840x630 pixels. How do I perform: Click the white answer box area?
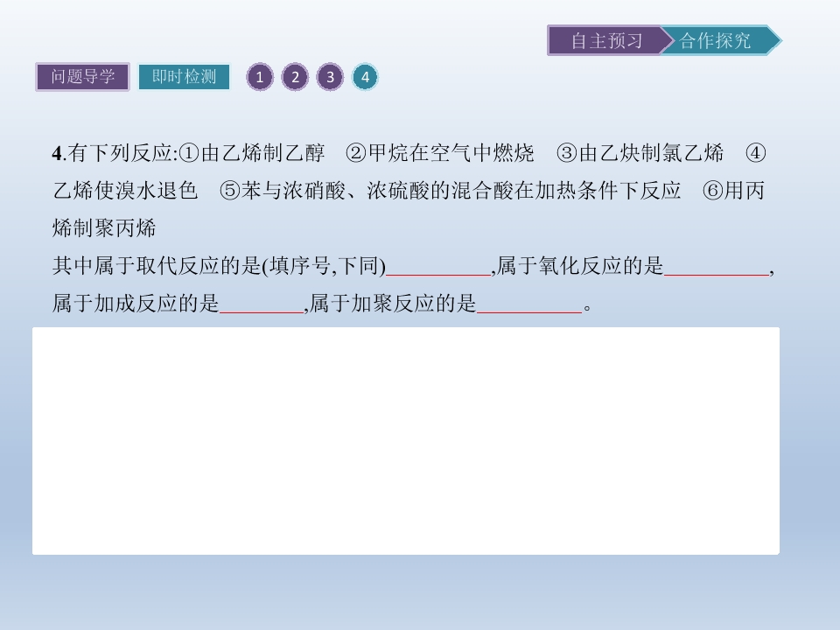tap(406, 441)
